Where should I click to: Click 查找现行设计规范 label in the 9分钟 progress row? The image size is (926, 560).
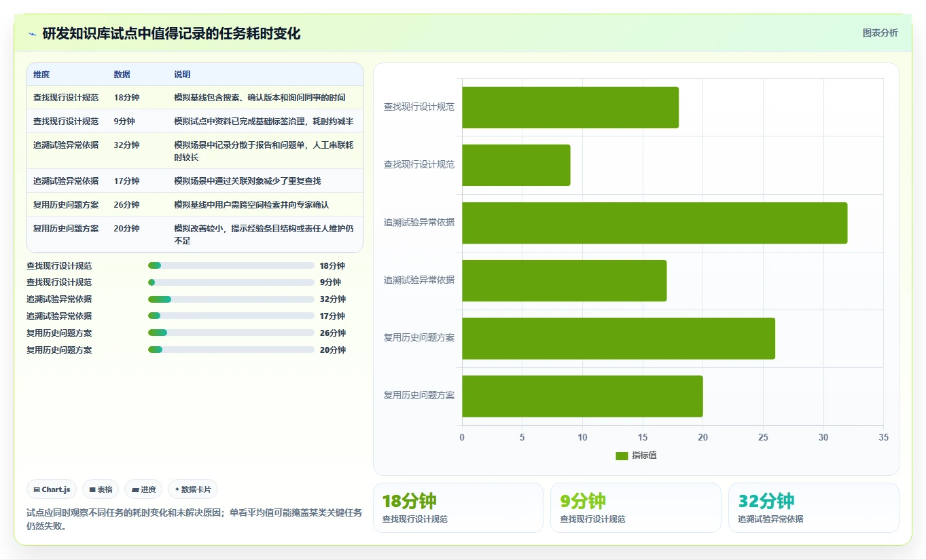click(59, 282)
